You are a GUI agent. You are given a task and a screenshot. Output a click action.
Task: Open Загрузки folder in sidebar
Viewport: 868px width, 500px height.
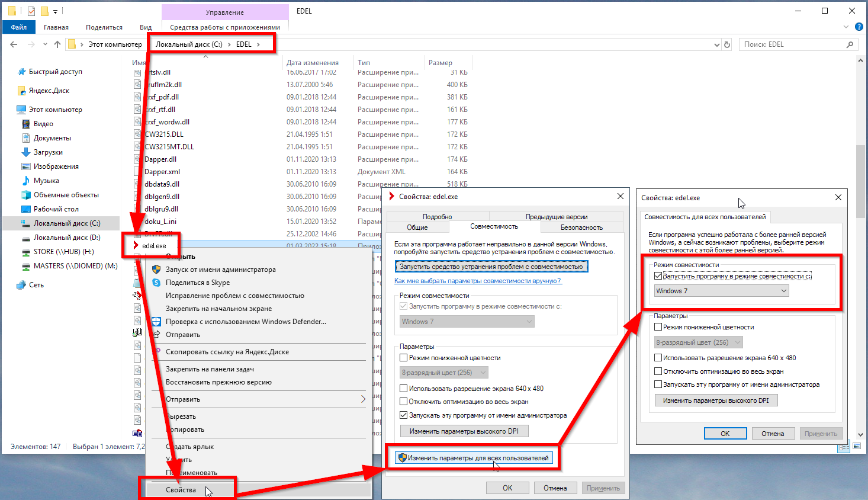point(47,152)
